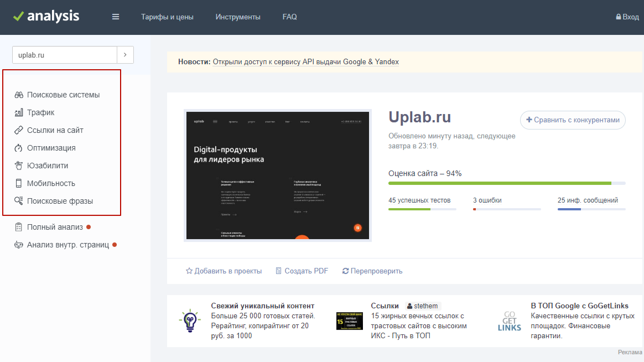This screenshot has height=362, width=644.
Task: Click 25 инф. сообщений label
Action: coord(588,200)
